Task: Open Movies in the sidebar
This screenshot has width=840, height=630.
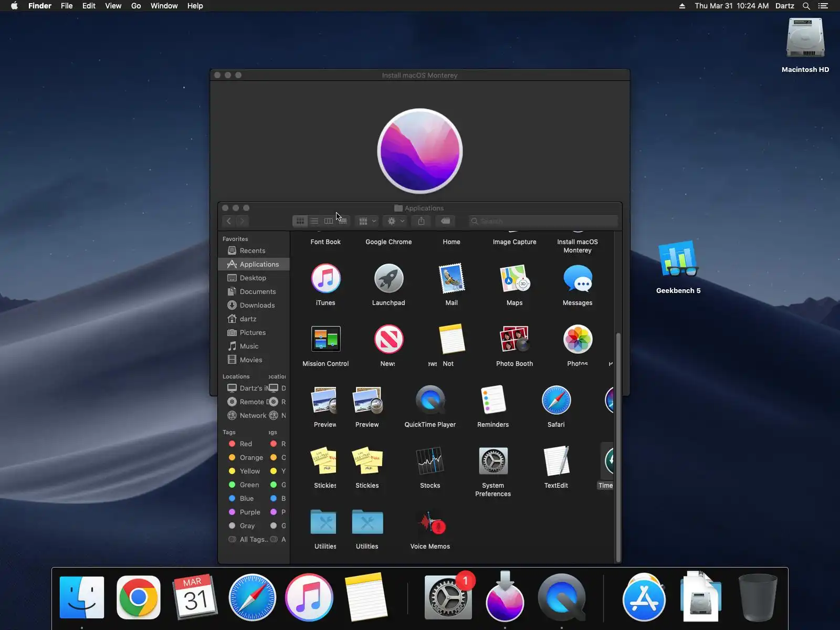Action: [x=254, y=360]
